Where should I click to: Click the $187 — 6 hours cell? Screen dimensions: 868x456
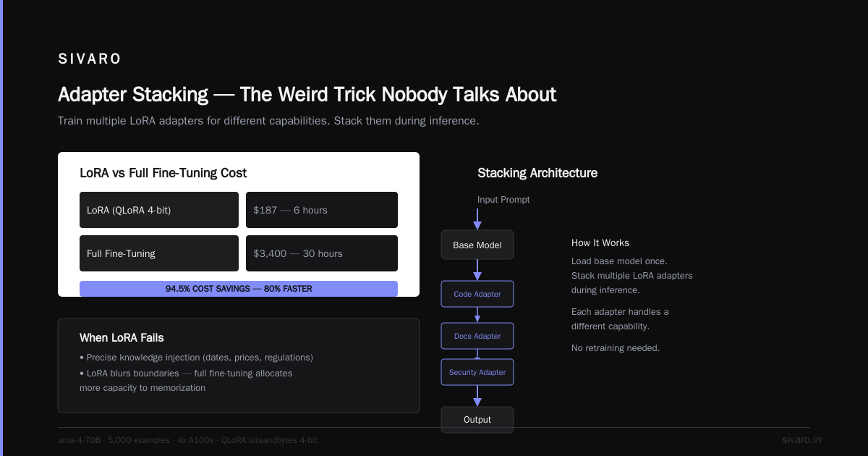click(x=322, y=210)
